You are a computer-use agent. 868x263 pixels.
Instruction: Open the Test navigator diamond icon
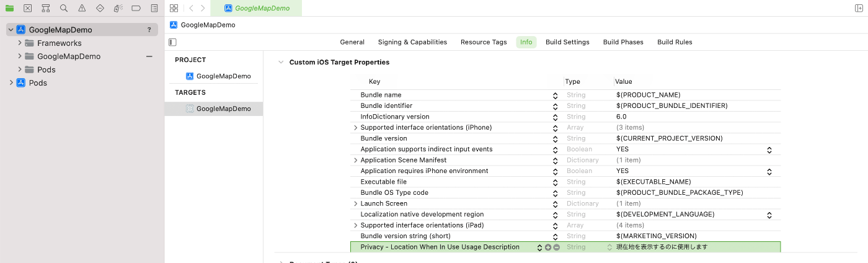[x=100, y=8]
